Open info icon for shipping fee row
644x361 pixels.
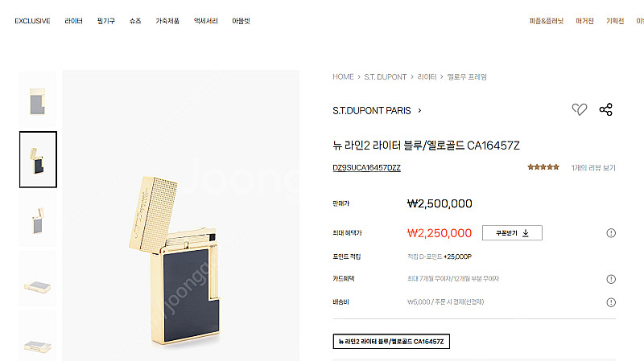(x=611, y=302)
